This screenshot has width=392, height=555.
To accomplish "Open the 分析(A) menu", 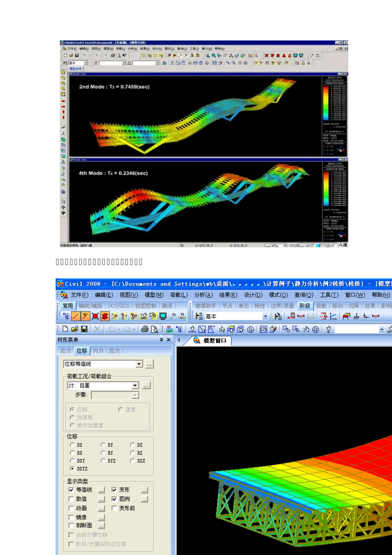I will click(203, 295).
